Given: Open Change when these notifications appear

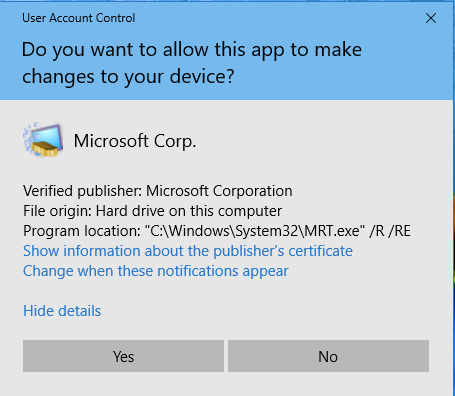Looking at the screenshot, I should [x=156, y=271].
